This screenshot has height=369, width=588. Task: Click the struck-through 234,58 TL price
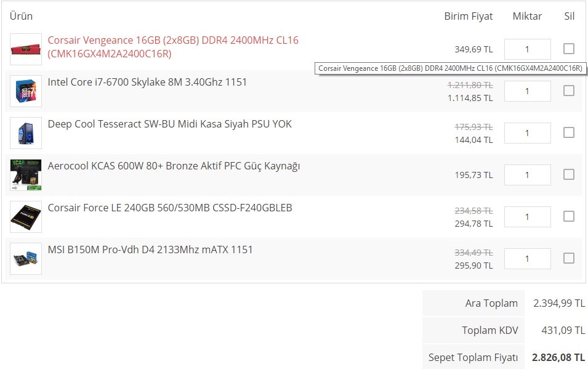tap(473, 211)
